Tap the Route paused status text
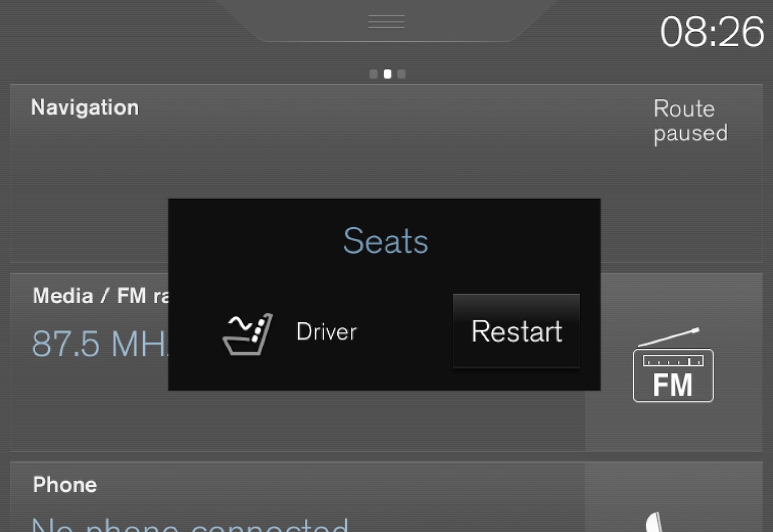773x532 pixels. click(x=690, y=121)
